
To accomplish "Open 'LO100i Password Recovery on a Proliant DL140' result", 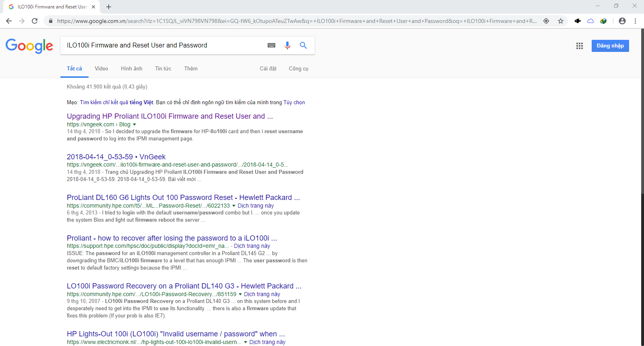I will click(x=184, y=286).
